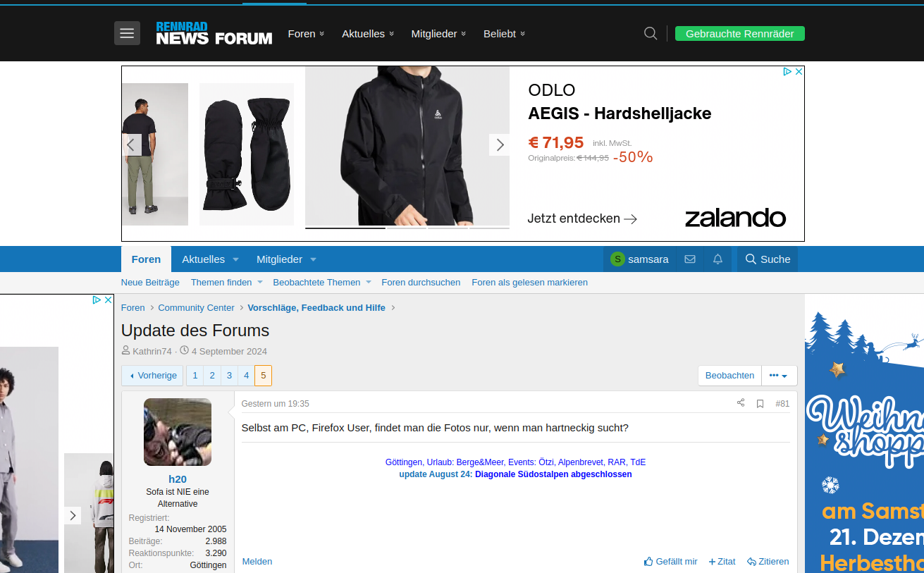Viewport: 924px width, 573px height.
Task: Select the Foren tab in blue navigation
Action: click(146, 259)
